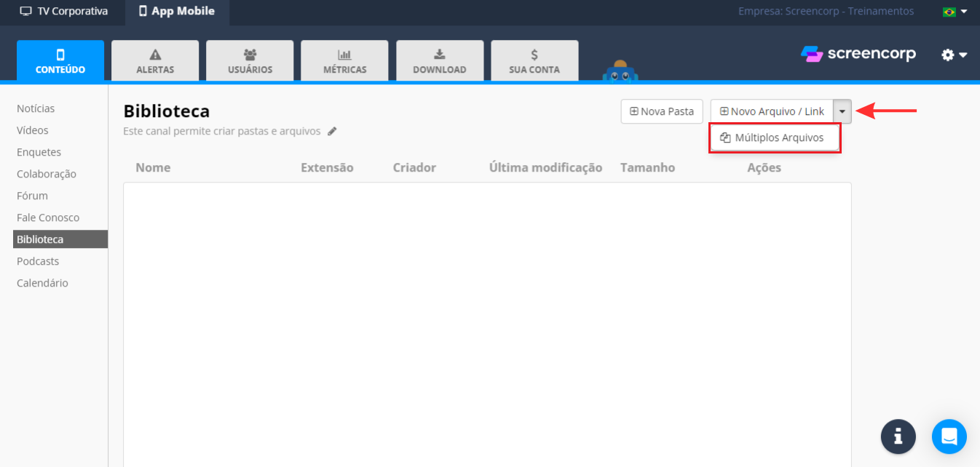Image resolution: width=980 pixels, height=467 pixels.
Task: Click the pencil edit icon beside channel description
Action: point(332,132)
